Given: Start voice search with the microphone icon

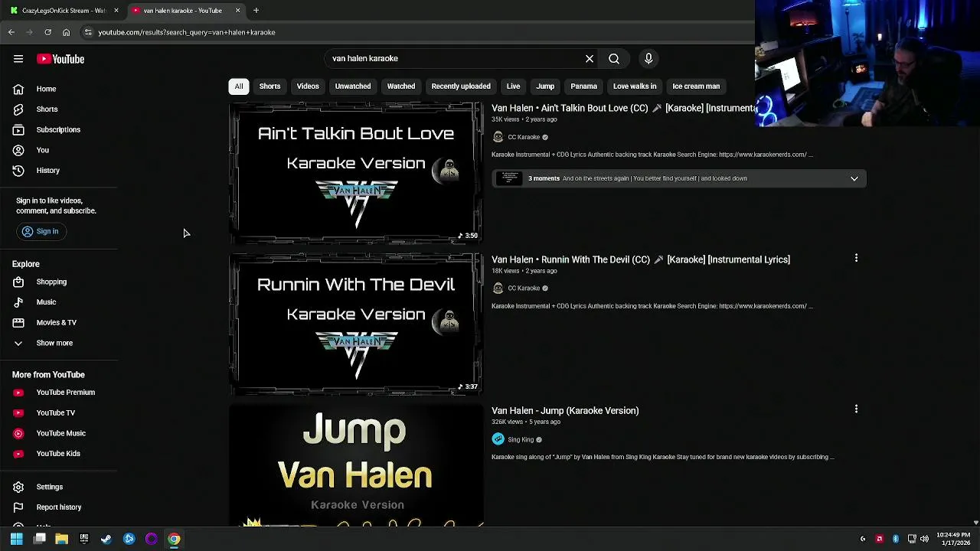Looking at the screenshot, I should pyautogui.click(x=648, y=59).
